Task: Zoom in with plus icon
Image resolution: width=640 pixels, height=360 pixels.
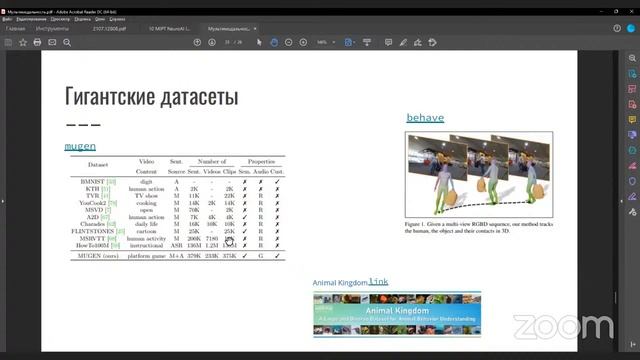Action: point(303,42)
